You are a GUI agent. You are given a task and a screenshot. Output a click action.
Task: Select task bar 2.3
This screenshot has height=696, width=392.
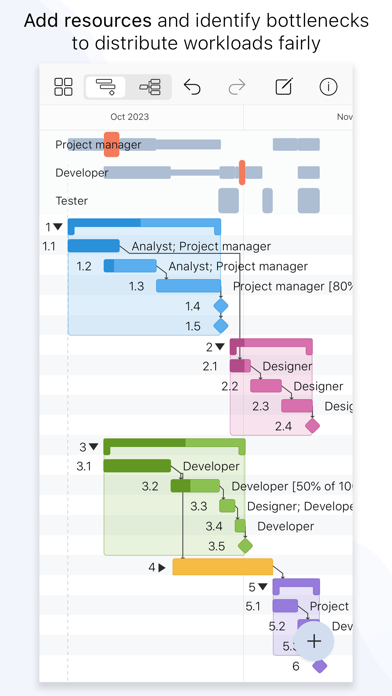[x=297, y=406]
